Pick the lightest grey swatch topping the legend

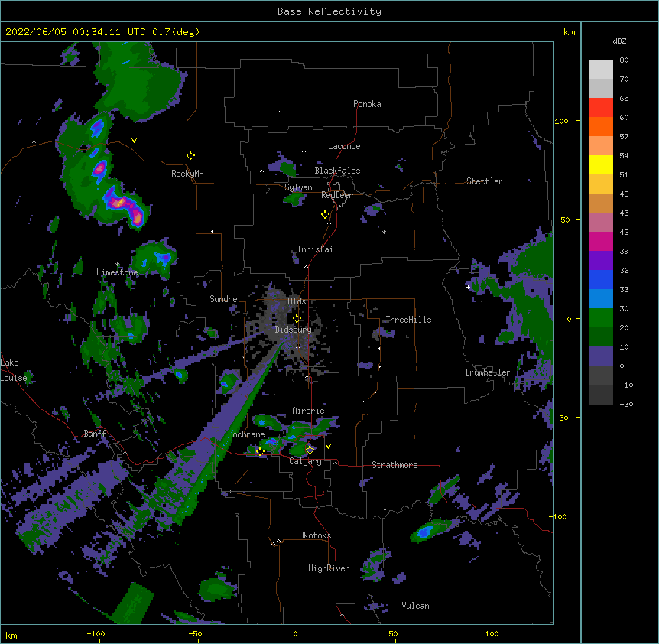601,70
